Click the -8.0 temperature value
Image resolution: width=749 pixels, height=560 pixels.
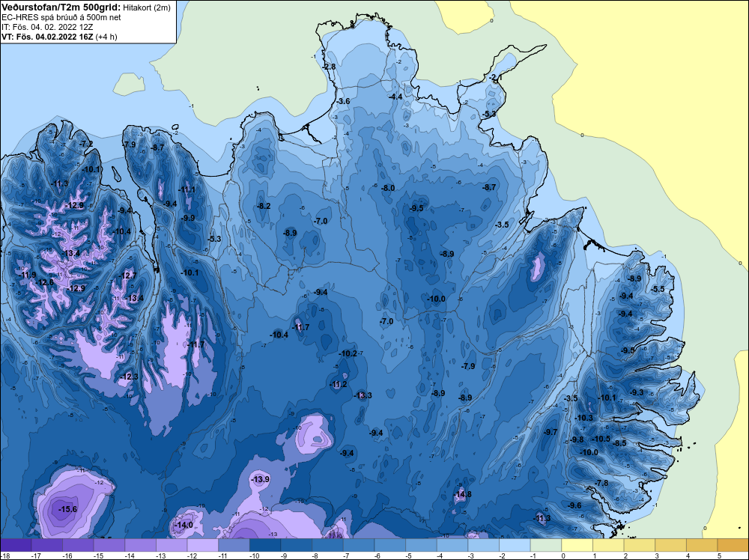388,188
